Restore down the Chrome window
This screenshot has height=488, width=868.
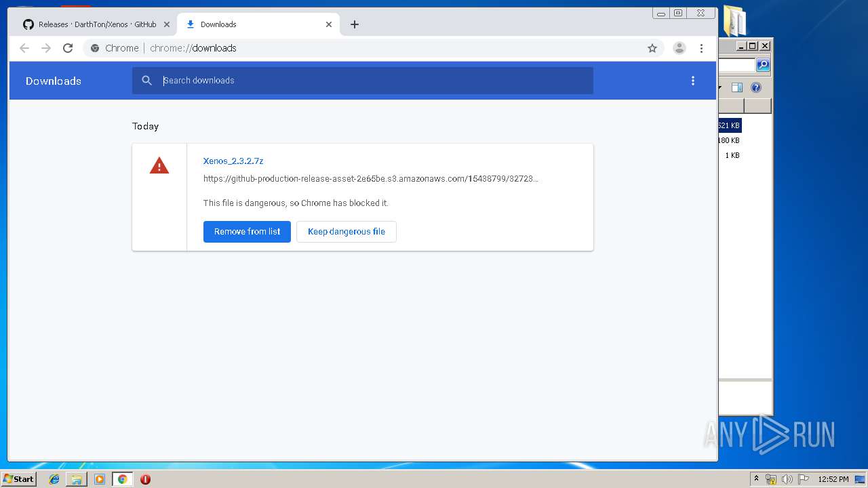click(x=678, y=13)
